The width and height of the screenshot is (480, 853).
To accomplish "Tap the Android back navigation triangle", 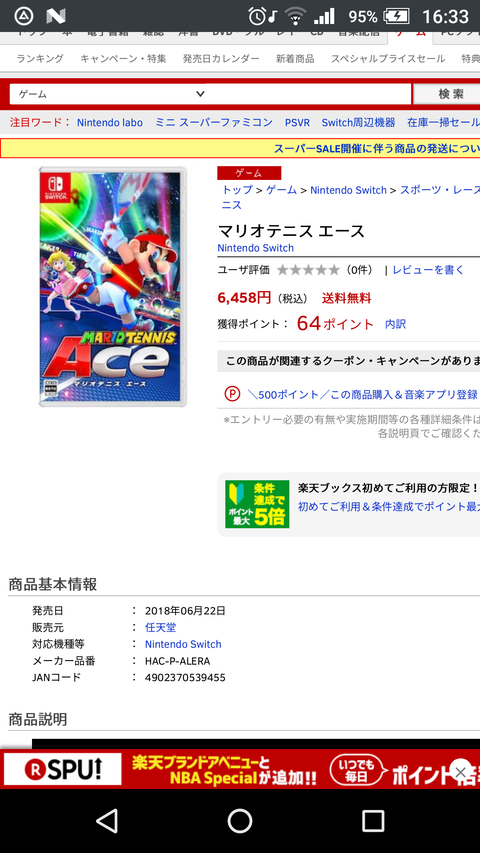I will (107, 821).
